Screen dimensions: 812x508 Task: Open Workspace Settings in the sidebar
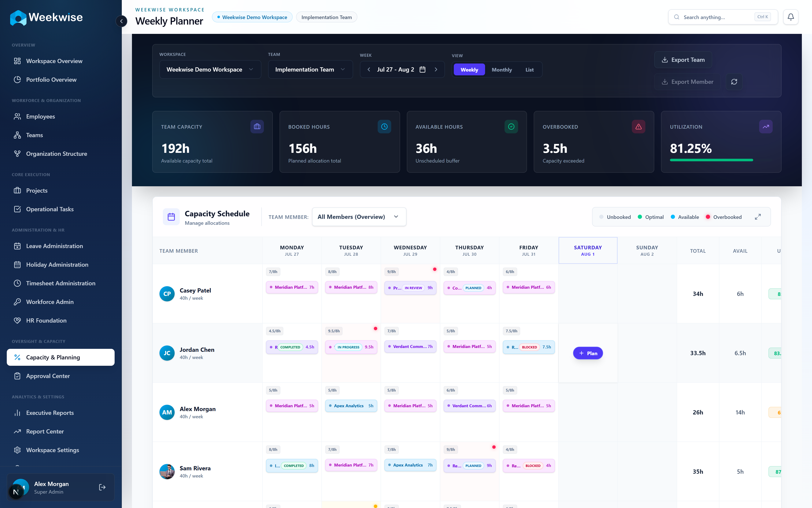60,450
